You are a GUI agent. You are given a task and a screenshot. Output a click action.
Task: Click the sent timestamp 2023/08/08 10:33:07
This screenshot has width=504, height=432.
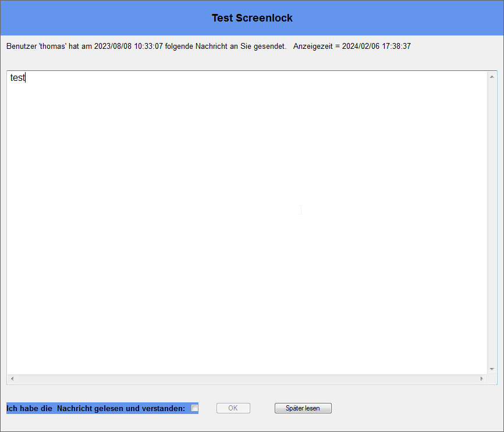point(129,46)
